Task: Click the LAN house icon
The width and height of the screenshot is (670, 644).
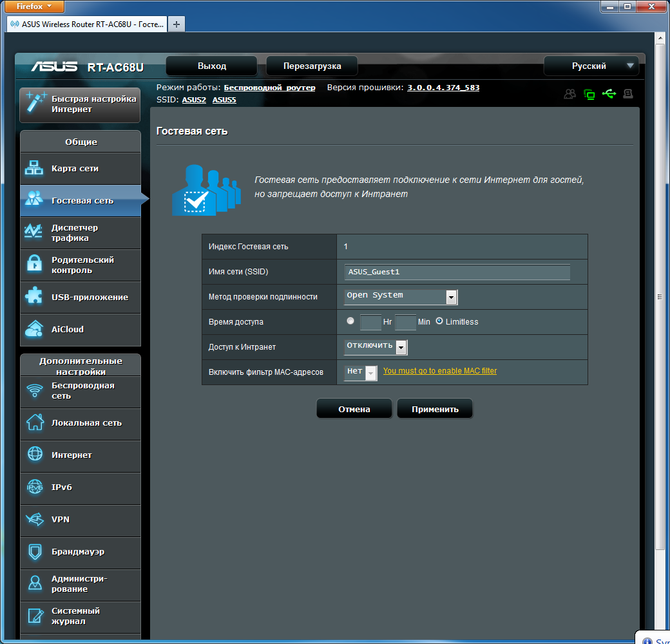Action: (35, 422)
